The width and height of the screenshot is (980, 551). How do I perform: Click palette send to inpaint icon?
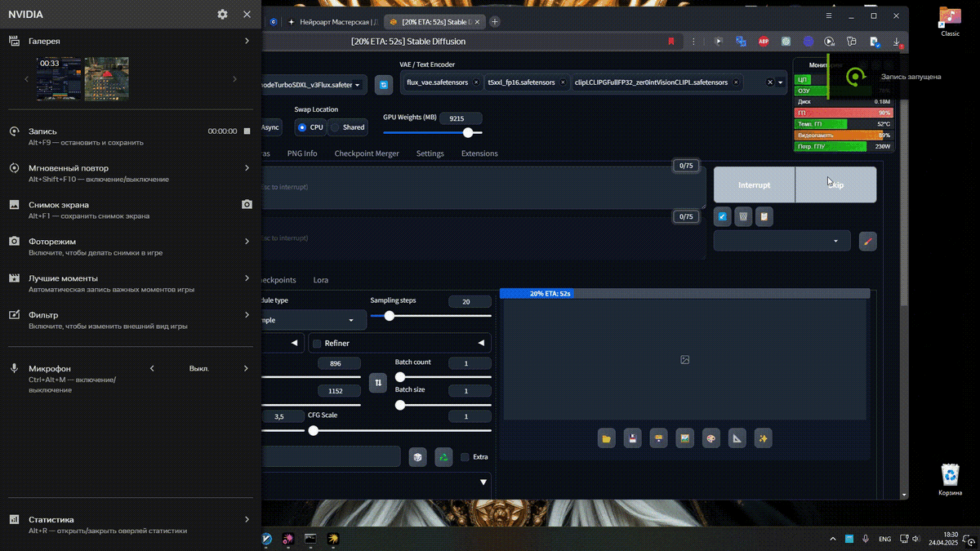pos(710,438)
